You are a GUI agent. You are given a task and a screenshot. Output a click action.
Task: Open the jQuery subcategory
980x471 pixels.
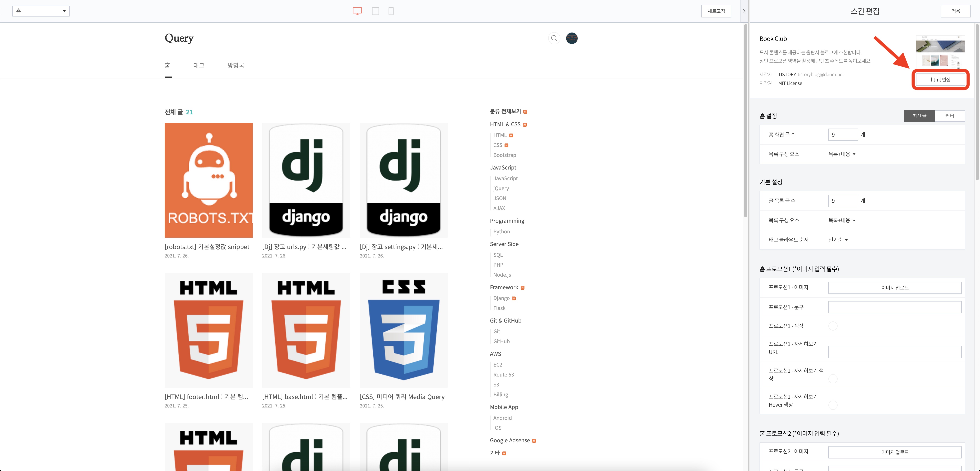[501, 188]
